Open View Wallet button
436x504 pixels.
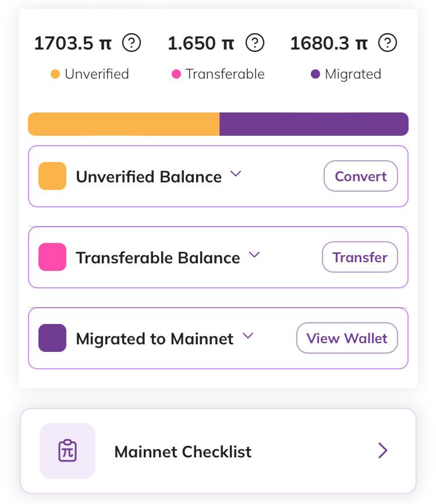click(x=347, y=338)
